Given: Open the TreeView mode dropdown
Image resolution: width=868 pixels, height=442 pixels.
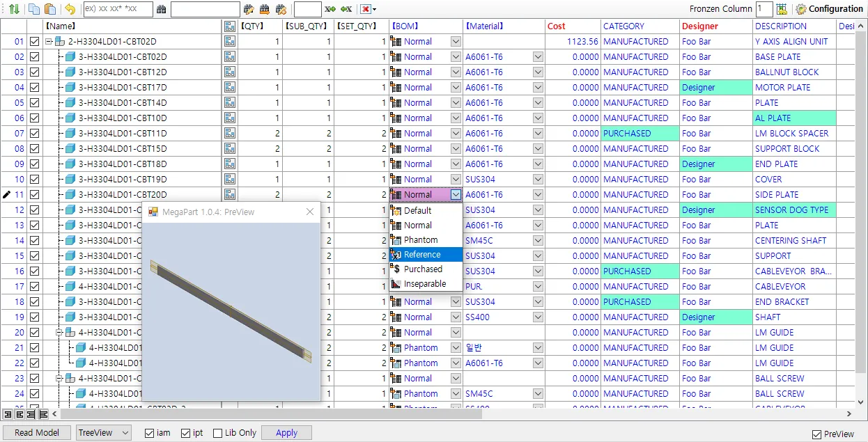Looking at the screenshot, I should (104, 432).
